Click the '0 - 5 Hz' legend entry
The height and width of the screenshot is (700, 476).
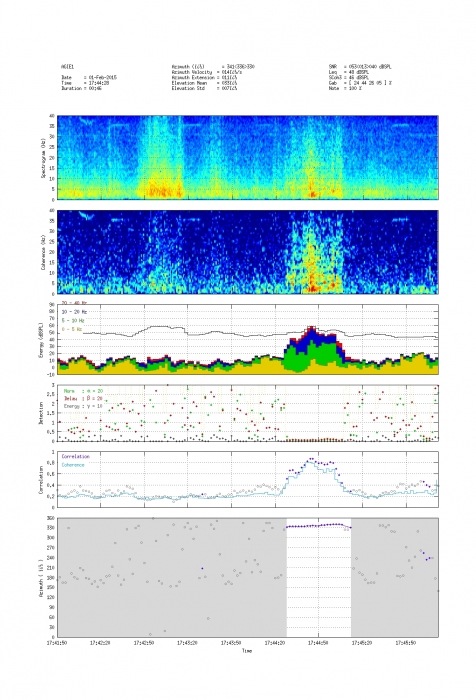(71, 329)
